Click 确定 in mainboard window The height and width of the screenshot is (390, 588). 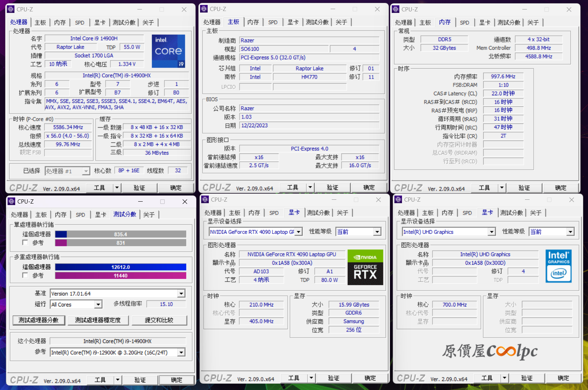click(x=369, y=188)
